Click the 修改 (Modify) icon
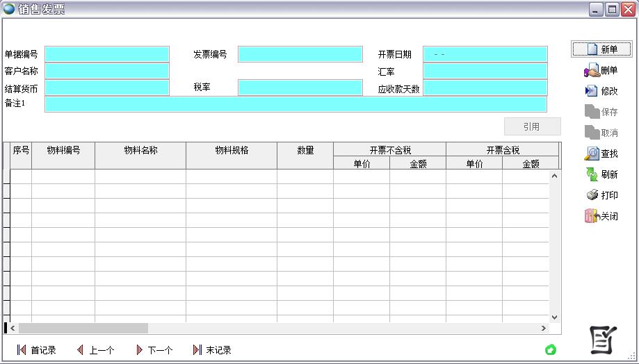The height and width of the screenshot is (364, 639). pos(592,91)
